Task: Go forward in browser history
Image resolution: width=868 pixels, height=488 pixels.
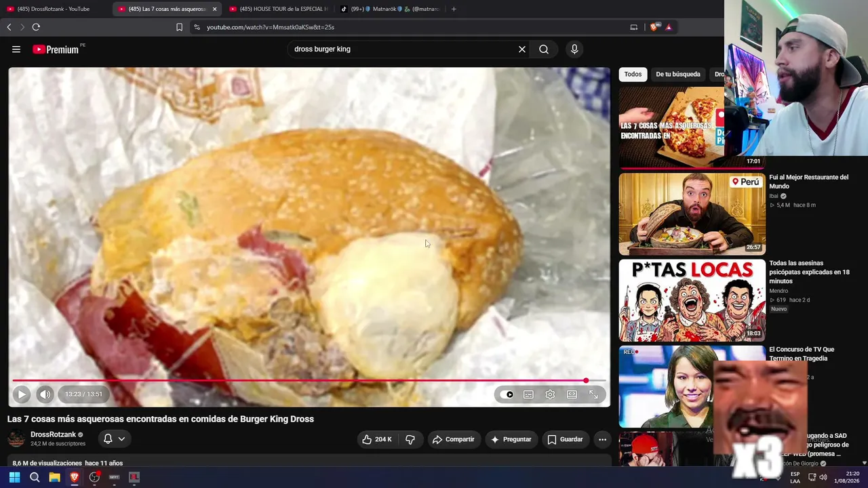Action: (x=22, y=27)
